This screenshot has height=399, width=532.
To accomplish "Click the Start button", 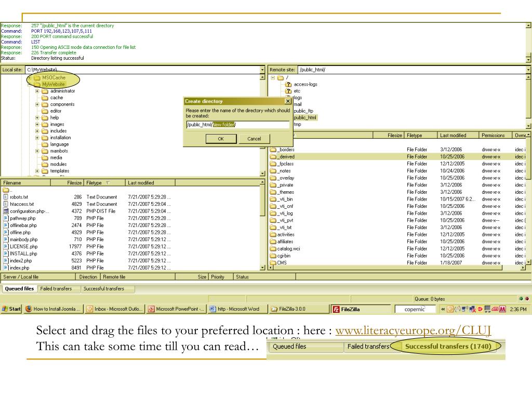I will click(11, 309).
